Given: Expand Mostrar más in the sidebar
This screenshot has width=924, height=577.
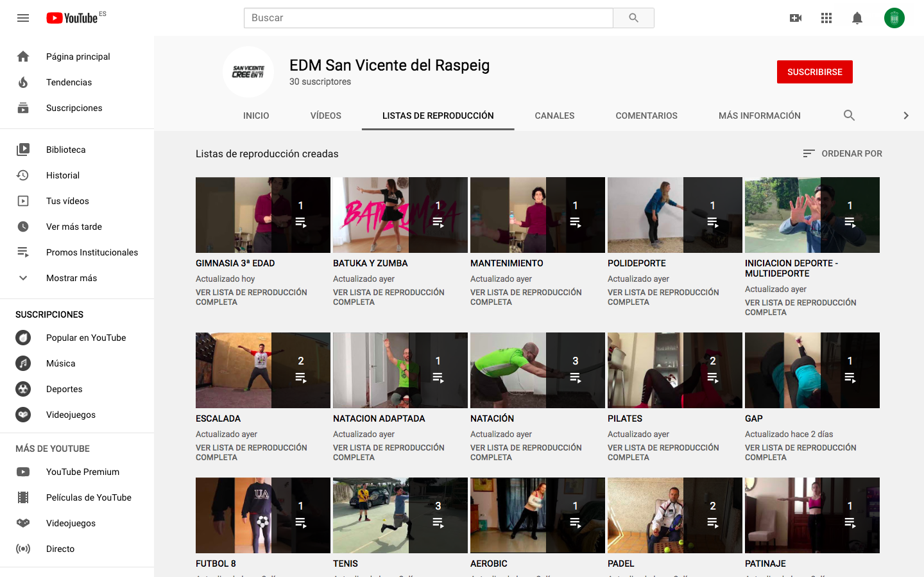Looking at the screenshot, I should [x=77, y=278].
